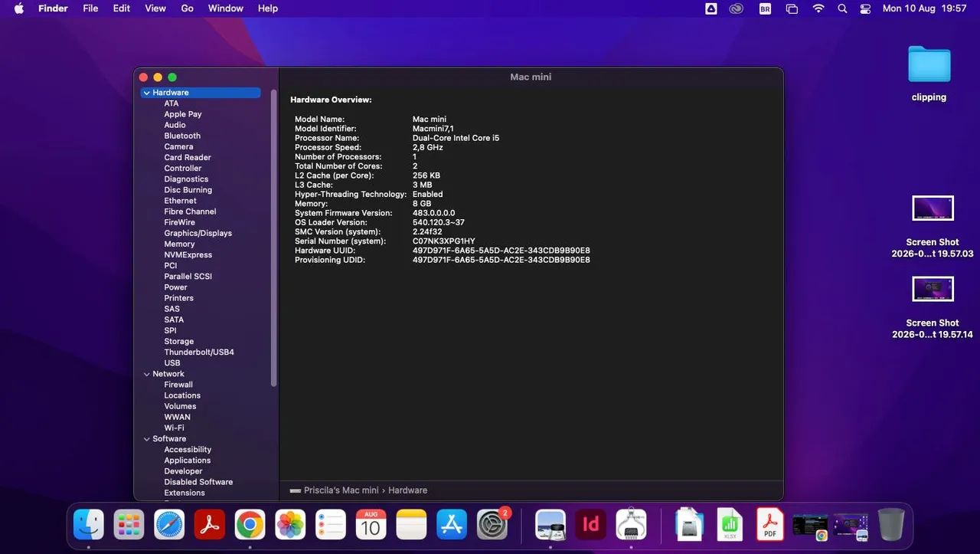Open the Calendar app in the Dock
The height and width of the screenshot is (554, 980).
(x=371, y=525)
